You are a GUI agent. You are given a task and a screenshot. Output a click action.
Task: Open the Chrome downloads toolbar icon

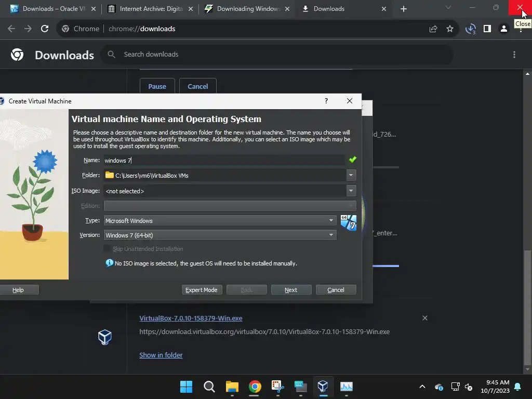(x=470, y=29)
